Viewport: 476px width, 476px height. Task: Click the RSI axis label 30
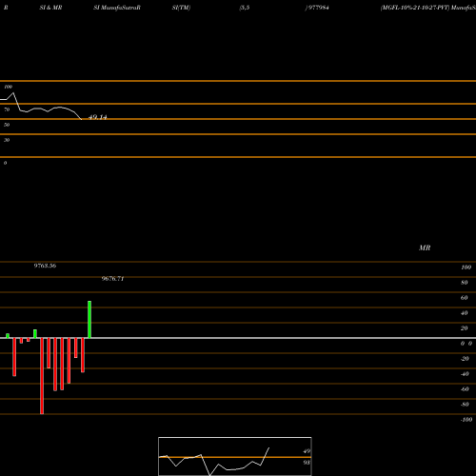(7, 140)
